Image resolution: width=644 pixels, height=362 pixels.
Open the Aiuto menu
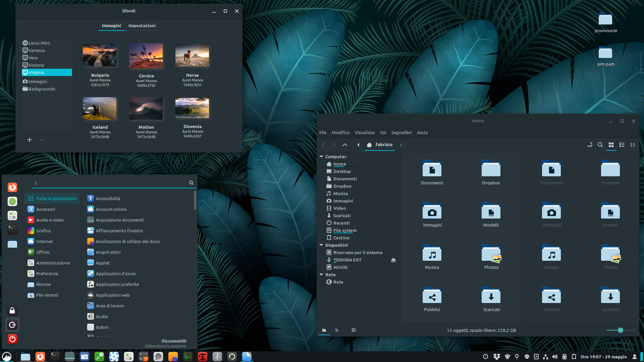point(423,133)
